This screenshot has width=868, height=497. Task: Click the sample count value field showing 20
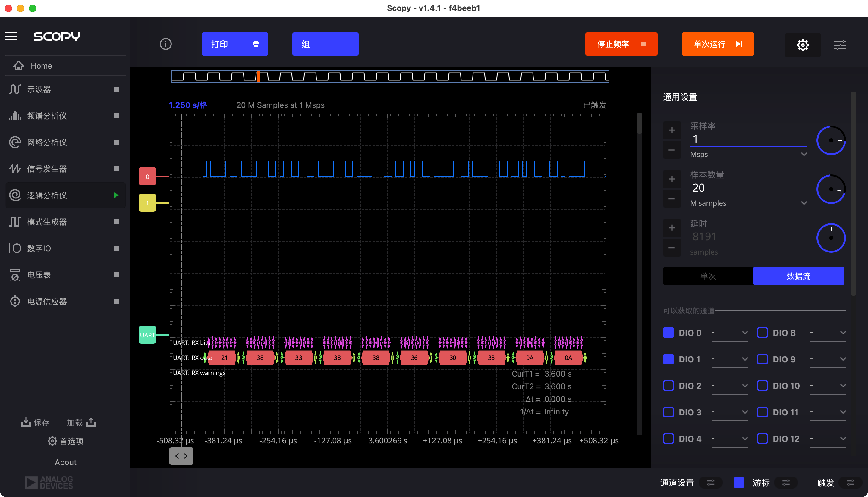tap(748, 188)
